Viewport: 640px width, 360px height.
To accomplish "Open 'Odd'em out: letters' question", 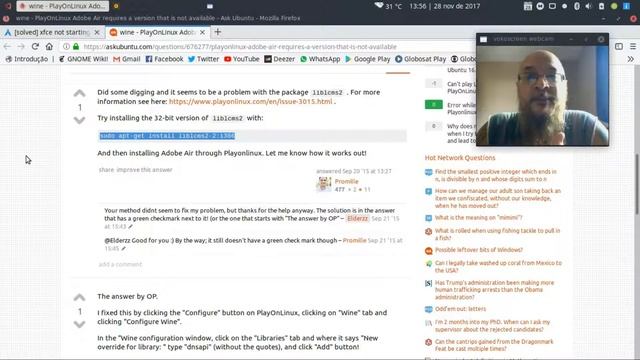I will coord(460,309).
